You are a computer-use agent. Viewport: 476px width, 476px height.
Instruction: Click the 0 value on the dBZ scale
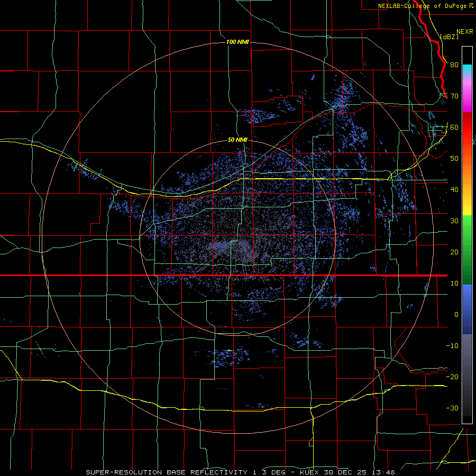coord(456,315)
